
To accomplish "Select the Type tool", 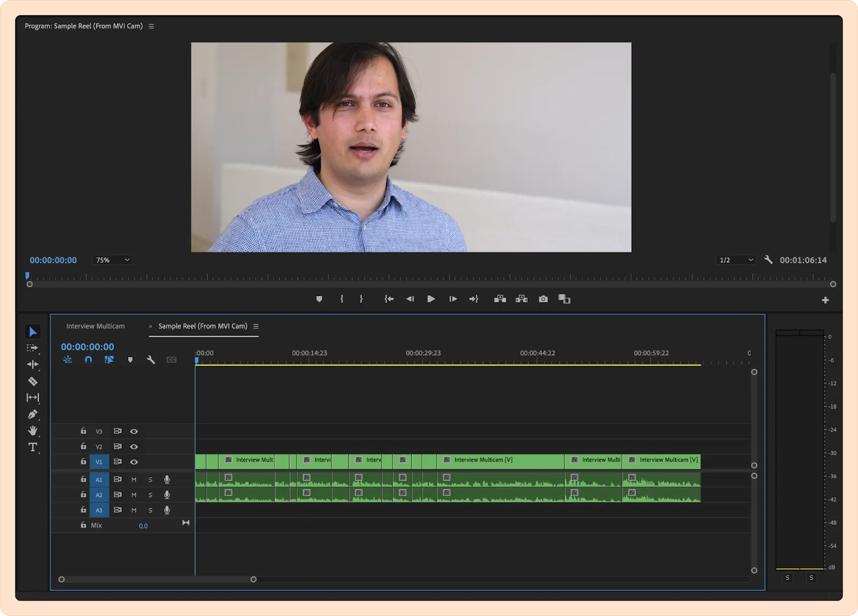I will 33,447.
